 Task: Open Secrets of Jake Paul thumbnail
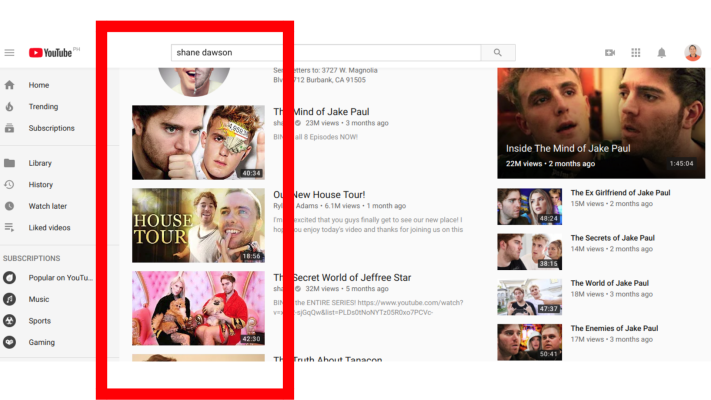click(x=529, y=252)
